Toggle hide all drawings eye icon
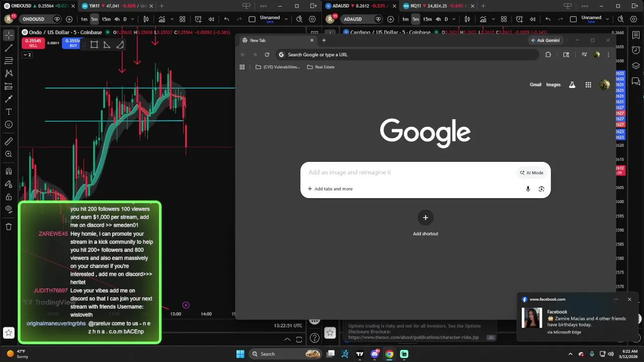The image size is (644, 362). (9, 209)
